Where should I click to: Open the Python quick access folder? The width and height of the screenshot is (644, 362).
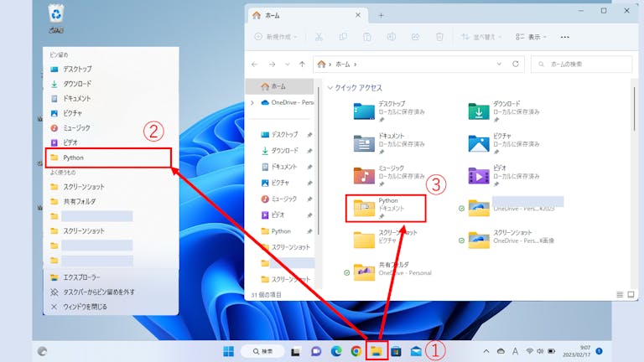click(x=386, y=209)
